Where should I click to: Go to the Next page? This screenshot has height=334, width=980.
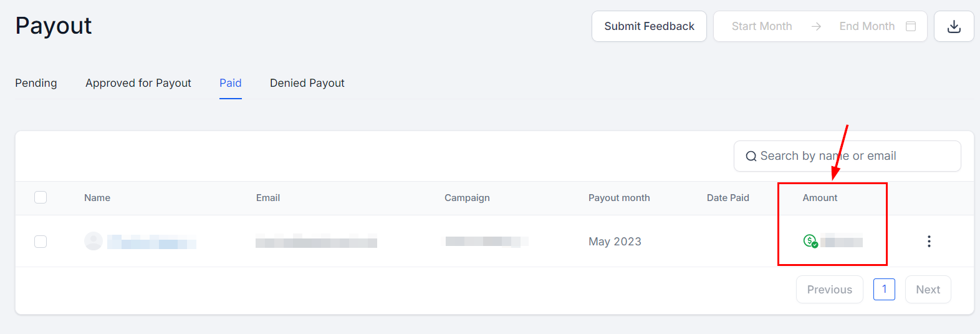point(928,290)
